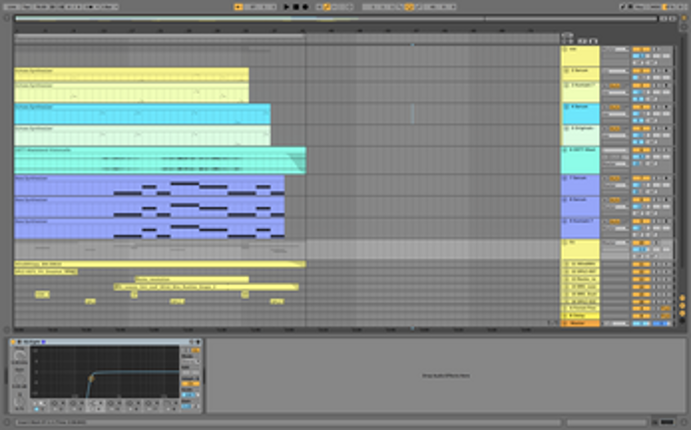Image resolution: width=691 pixels, height=430 pixels.
Task: Arm the 7 Serum track
Action: click(667, 178)
